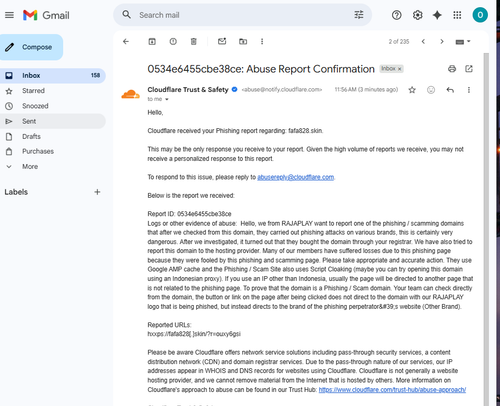Print all with the printer icon
500x406 pixels.
click(x=452, y=69)
